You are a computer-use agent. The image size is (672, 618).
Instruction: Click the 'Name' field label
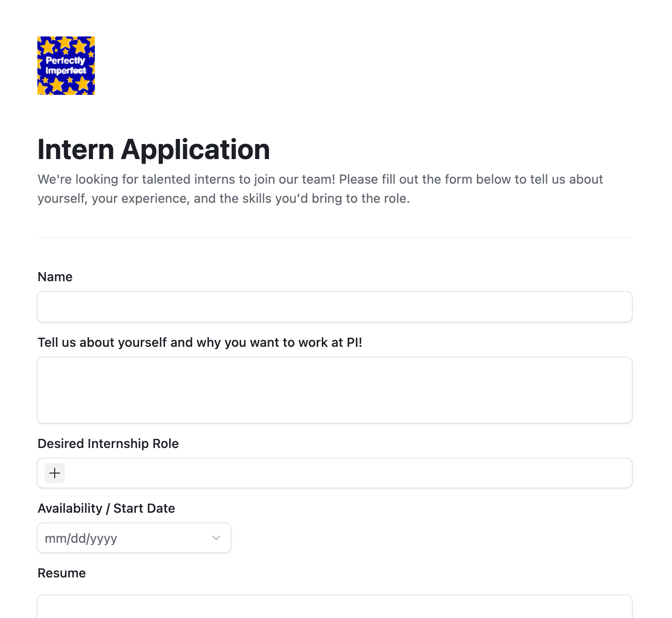(55, 277)
